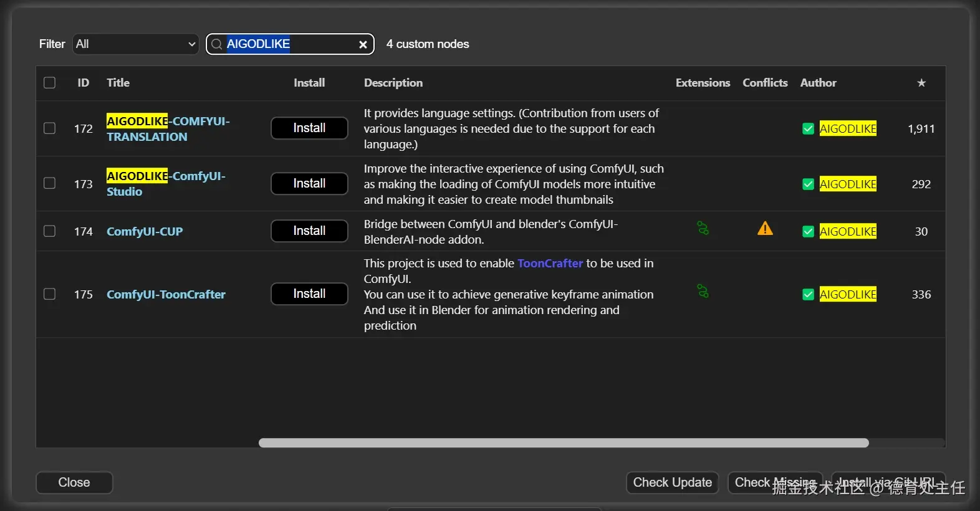
Task: Click the green verified badge in row 173
Action: [808, 184]
